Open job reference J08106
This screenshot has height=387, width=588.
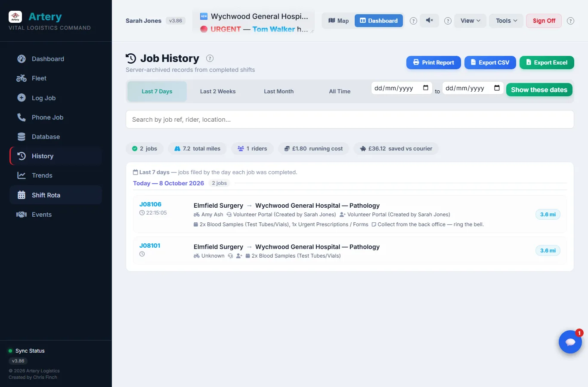tap(150, 204)
